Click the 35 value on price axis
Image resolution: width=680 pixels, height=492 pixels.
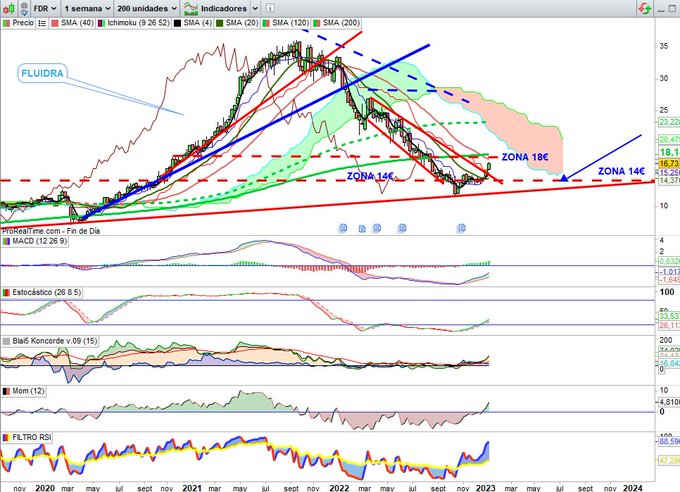point(664,46)
